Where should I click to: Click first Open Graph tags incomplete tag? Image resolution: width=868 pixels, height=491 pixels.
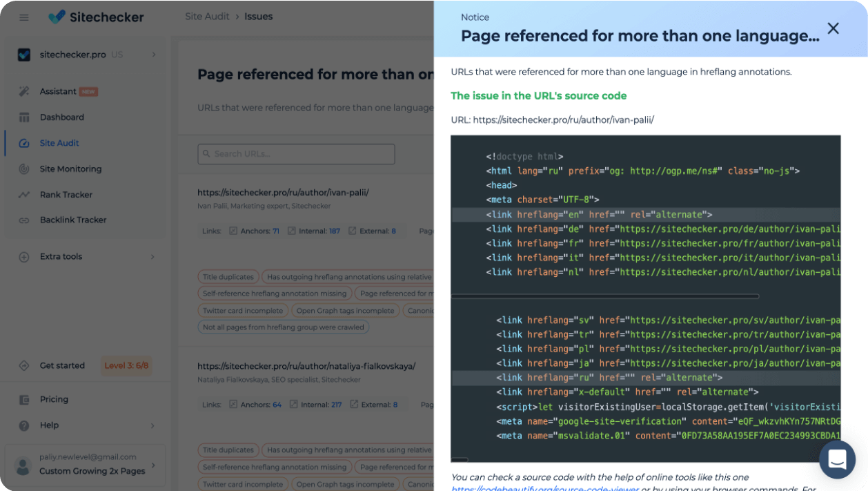[x=345, y=311]
